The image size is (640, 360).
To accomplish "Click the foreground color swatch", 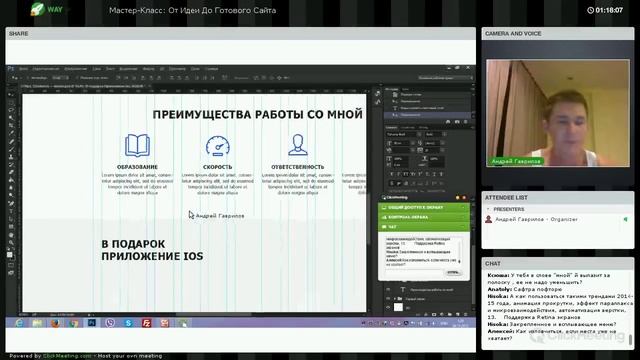I will [10, 255].
